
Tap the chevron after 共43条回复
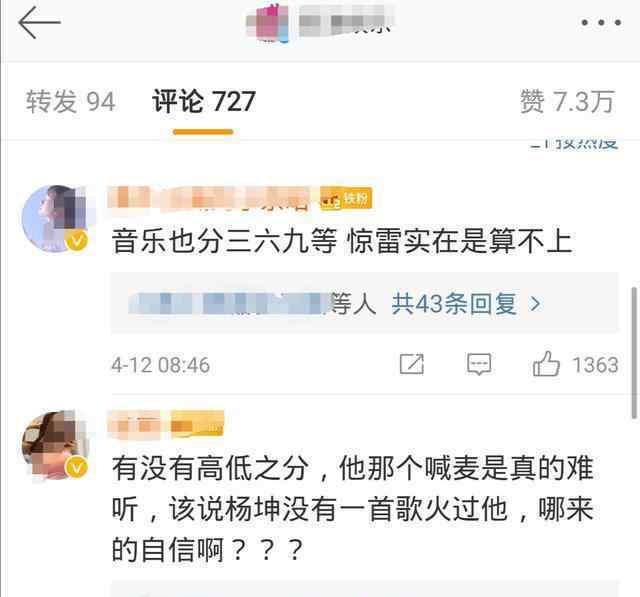pyautogui.click(x=535, y=304)
